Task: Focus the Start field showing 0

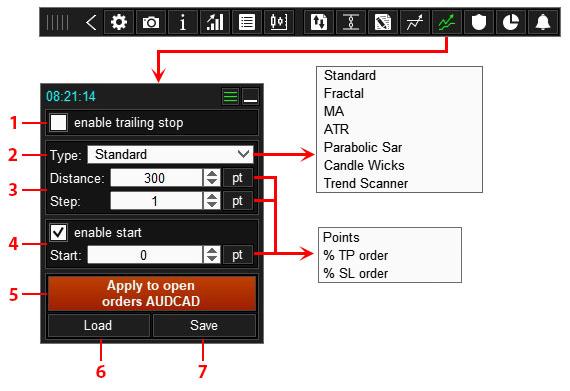Action: (145, 255)
